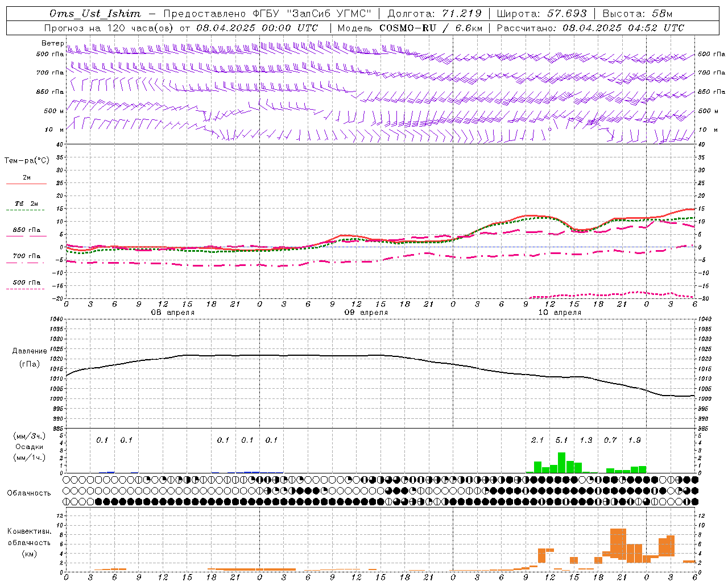Click the station name Oms_Ust_Ishim
This screenshot has height=582, width=728.
click(x=95, y=14)
